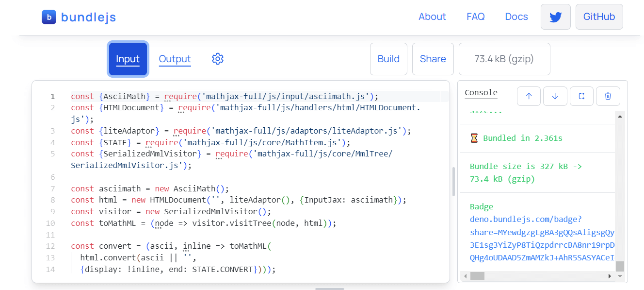
Task: Click 'Bundled in 2.361s' console message
Action: click(x=523, y=138)
